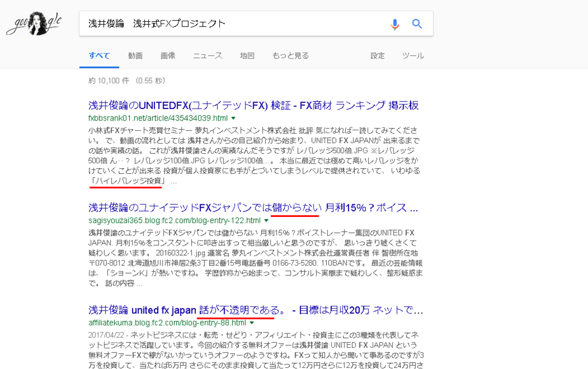588x369 pixels.
Task: Click the fxbbsrank01.net/article URL text
Action: click(158, 118)
